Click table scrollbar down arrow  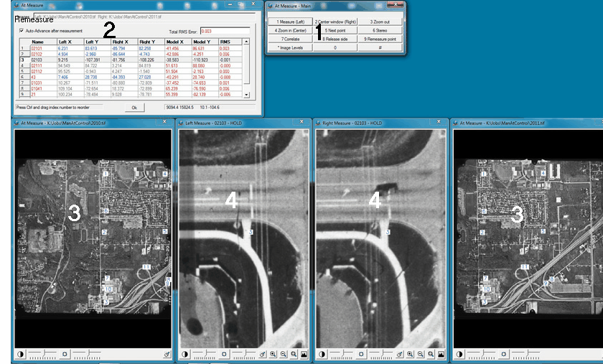(246, 95)
